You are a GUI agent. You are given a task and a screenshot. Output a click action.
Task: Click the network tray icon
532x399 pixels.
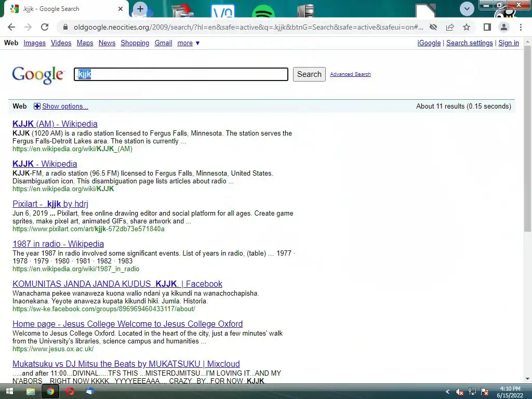coord(472,392)
